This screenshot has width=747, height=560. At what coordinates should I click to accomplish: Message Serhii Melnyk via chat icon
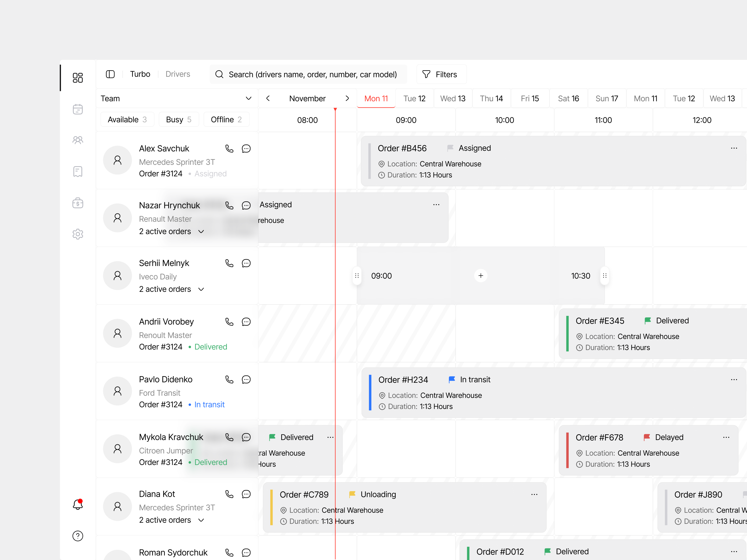246,263
